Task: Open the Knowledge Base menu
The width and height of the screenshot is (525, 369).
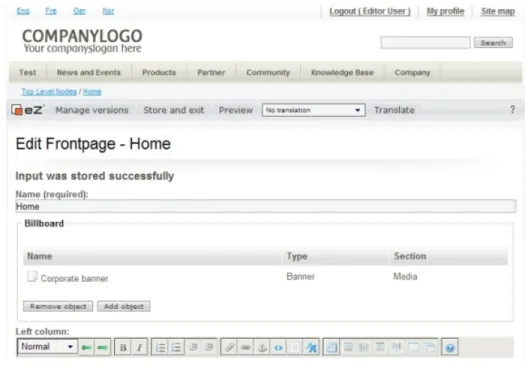Action: (x=342, y=72)
